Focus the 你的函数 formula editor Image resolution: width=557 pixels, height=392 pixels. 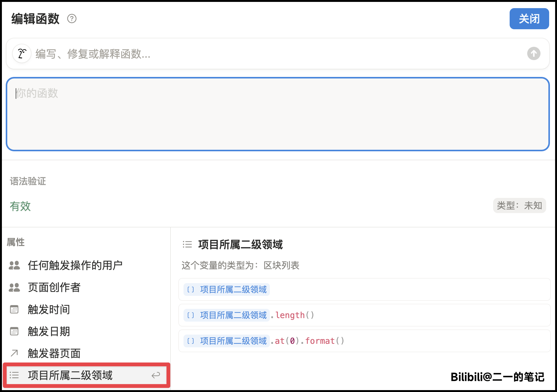pos(277,114)
